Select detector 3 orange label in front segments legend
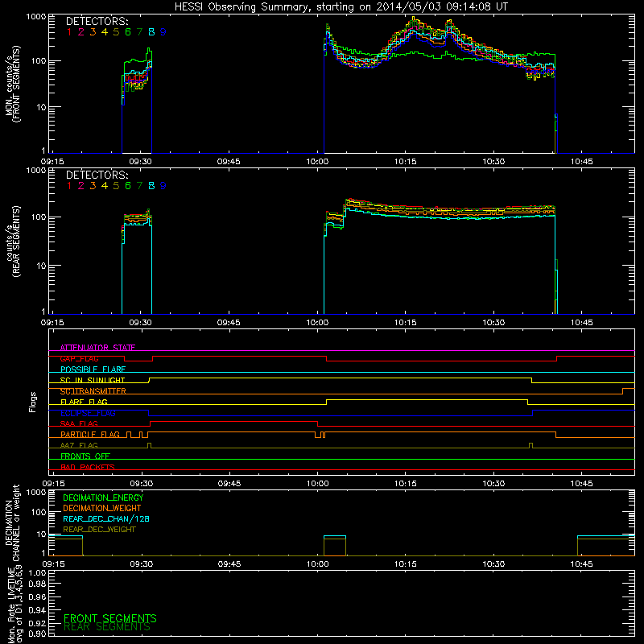 pos(93,32)
